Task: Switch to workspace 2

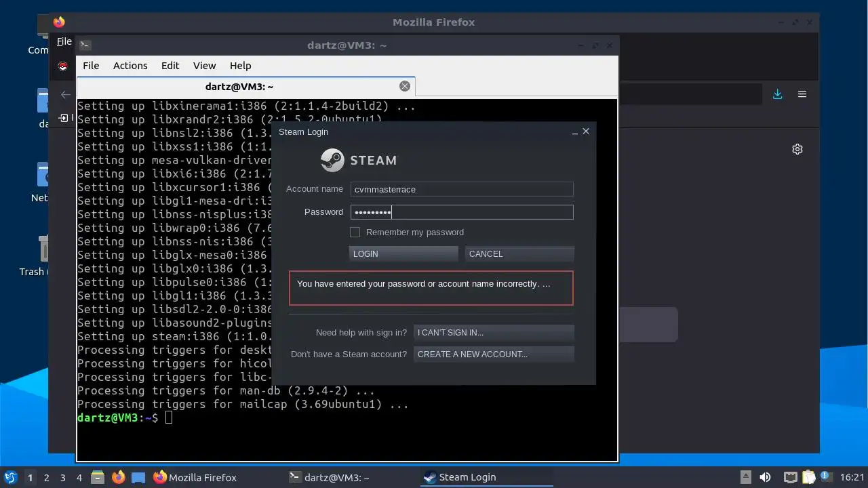Action: 46,477
